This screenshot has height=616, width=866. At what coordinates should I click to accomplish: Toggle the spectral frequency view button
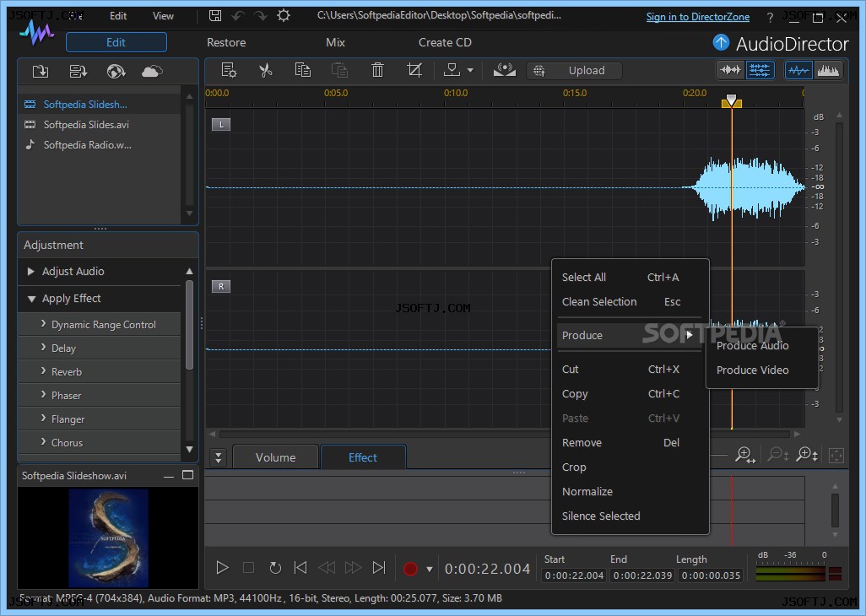pos(828,70)
